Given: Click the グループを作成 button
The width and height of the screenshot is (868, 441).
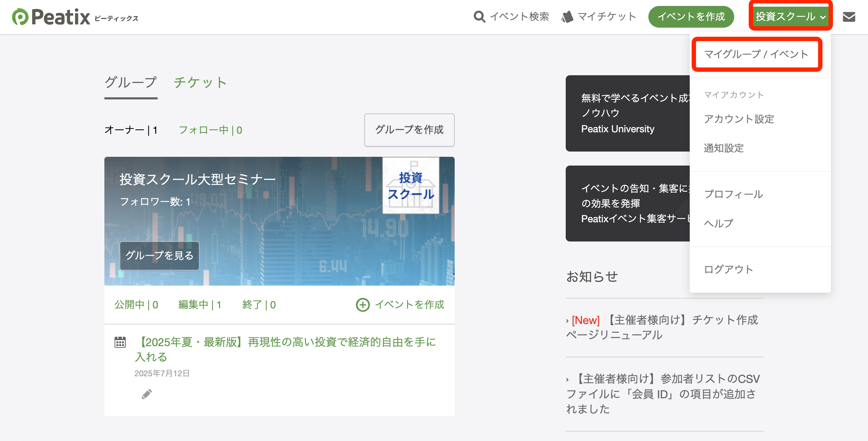Looking at the screenshot, I should pyautogui.click(x=409, y=130).
